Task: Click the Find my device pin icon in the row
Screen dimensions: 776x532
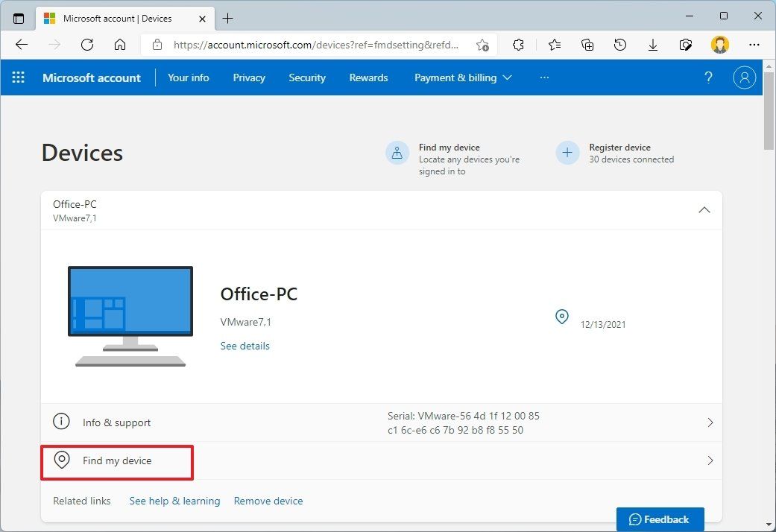Action: tap(62, 460)
